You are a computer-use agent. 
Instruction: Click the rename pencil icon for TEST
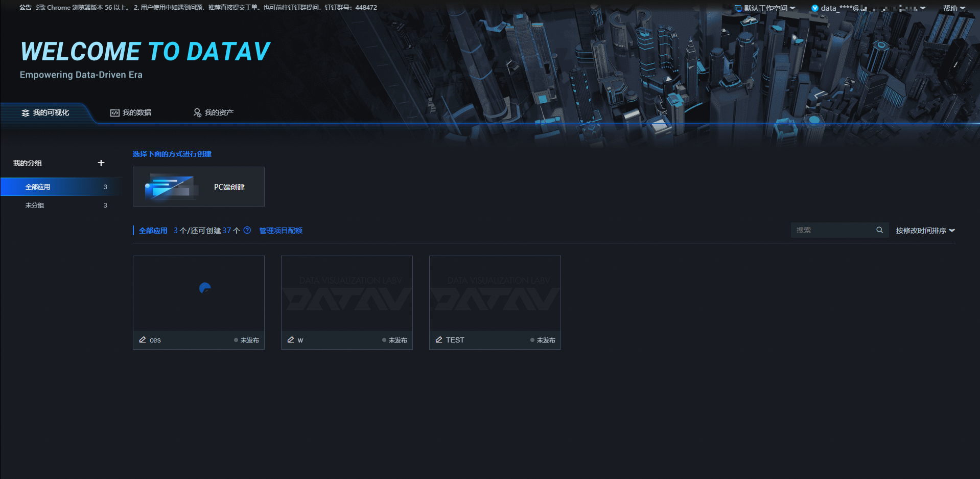pyautogui.click(x=439, y=340)
